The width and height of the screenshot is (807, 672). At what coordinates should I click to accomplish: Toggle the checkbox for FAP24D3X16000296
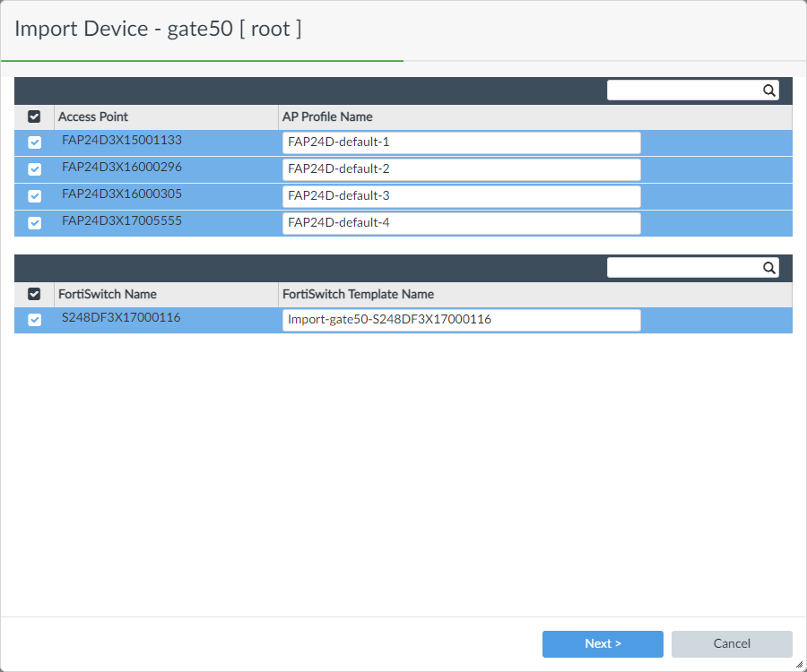coord(34,168)
